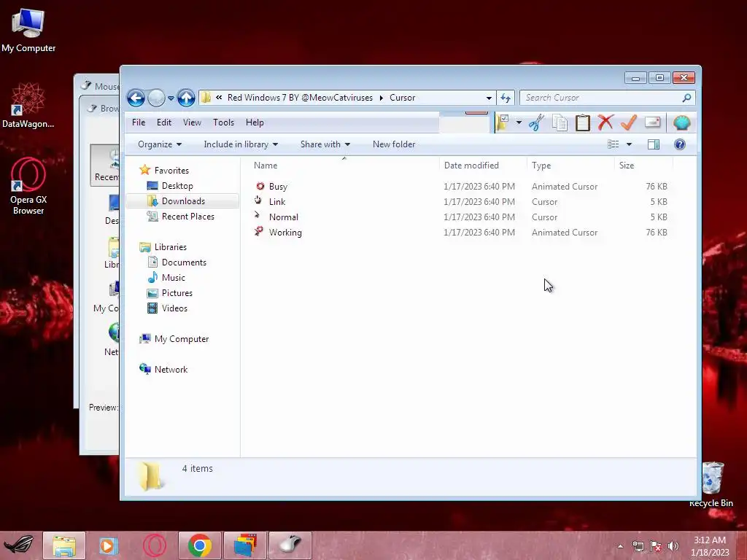Image resolution: width=747 pixels, height=560 pixels.
Task: Select Favorites in the navigation pane
Action: [171, 171]
